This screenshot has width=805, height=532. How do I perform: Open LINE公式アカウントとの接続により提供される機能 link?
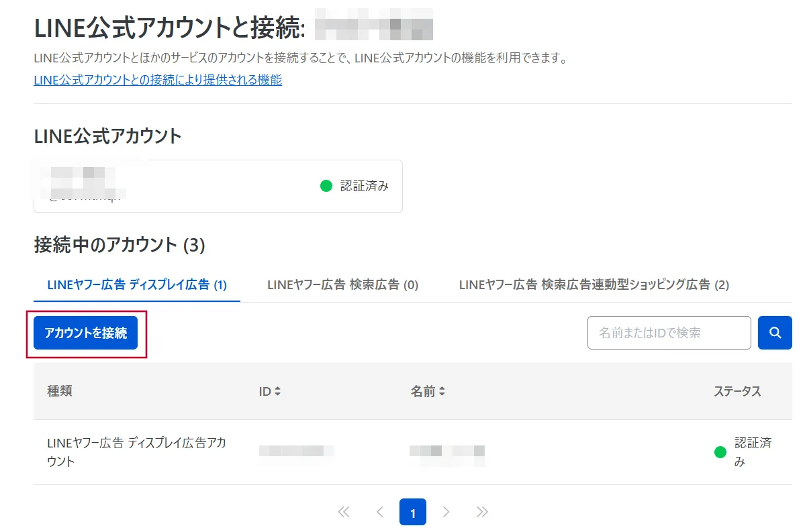(x=158, y=80)
